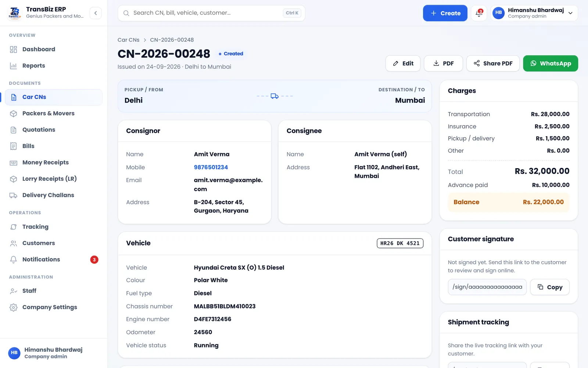588x368 pixels.
Task: Open the Himanshu Bhardwaj account dropdown
Action: tap(534, 13)
